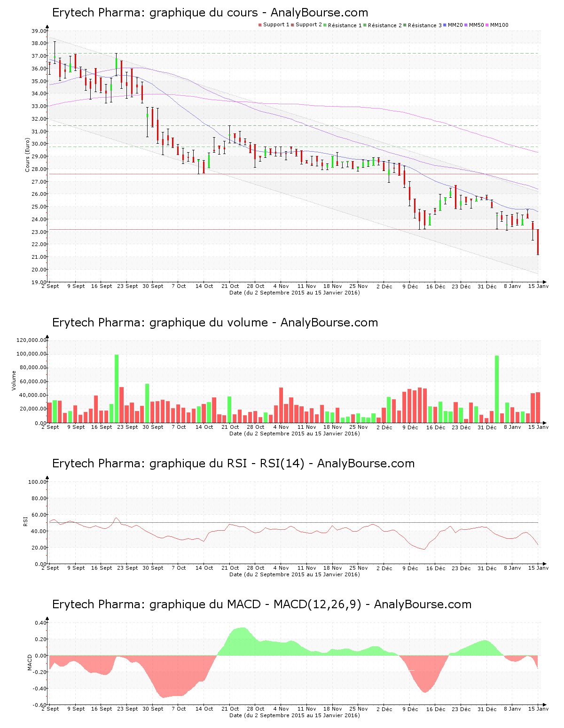This screenshot has height=728, width=564.
Task: Click '31 Déc' date under MACD chart
Action: 487,709
